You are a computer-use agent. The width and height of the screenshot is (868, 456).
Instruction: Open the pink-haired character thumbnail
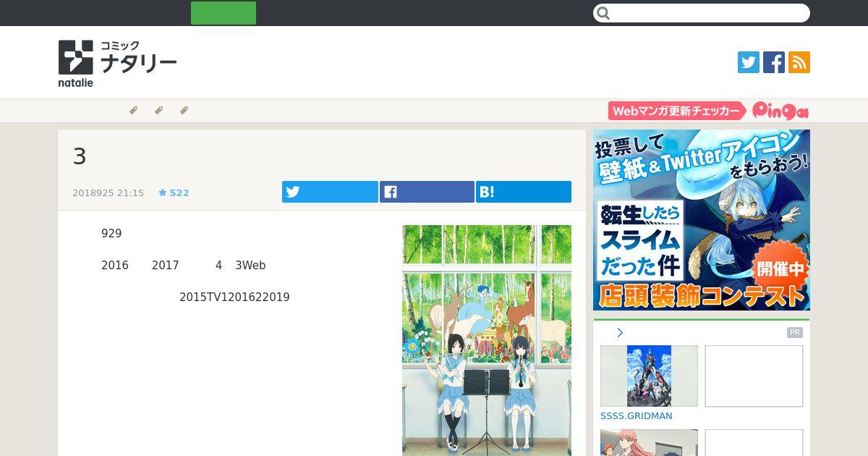click(x=649, y=443)
